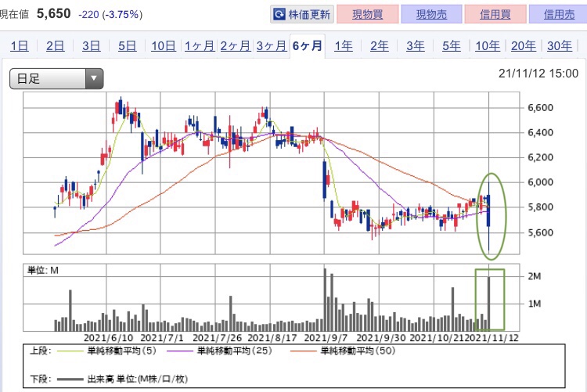The width and height of the screenshot is (587, 392).
Task: Switch chart range to 2日
Action: tap(56, 46)
